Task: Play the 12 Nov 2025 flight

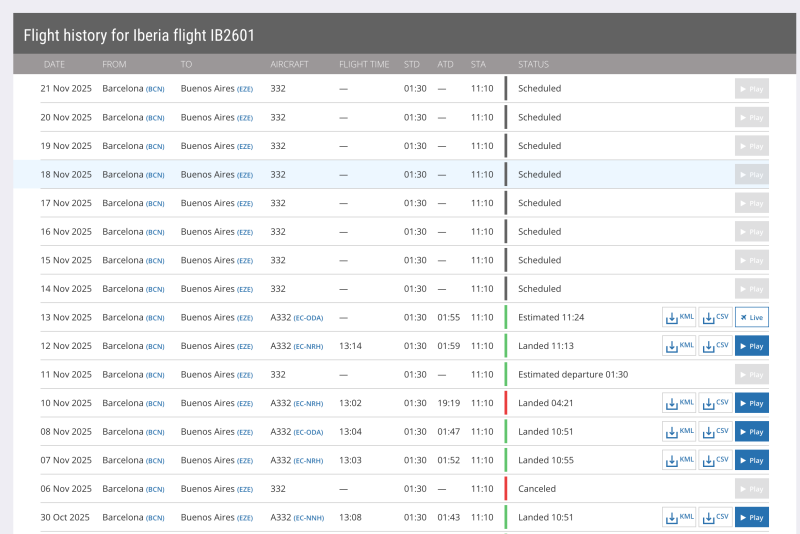Action: [751, 346]
